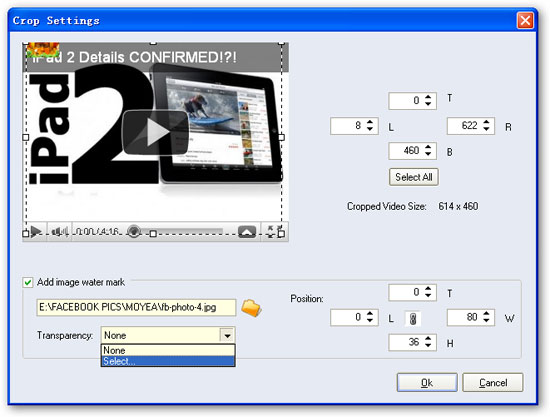Click the left-middle crop handle
Viewport: 550px width, 417px height.
click(x=26, y=137)
